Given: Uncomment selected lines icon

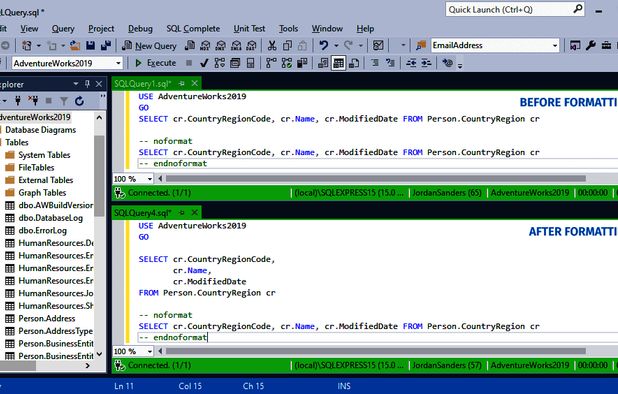Looking at the screenshot, I should pyautogui.click(x=390, y=63).
